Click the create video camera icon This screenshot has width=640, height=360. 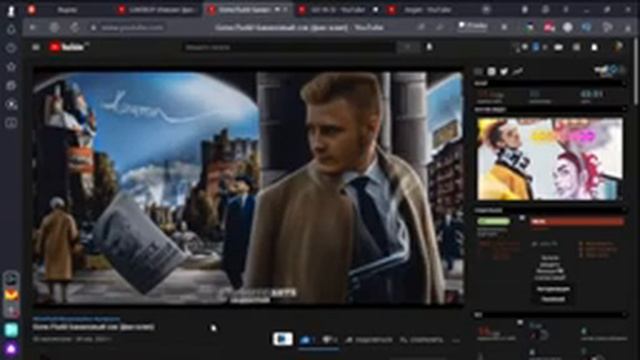[559, 47]
